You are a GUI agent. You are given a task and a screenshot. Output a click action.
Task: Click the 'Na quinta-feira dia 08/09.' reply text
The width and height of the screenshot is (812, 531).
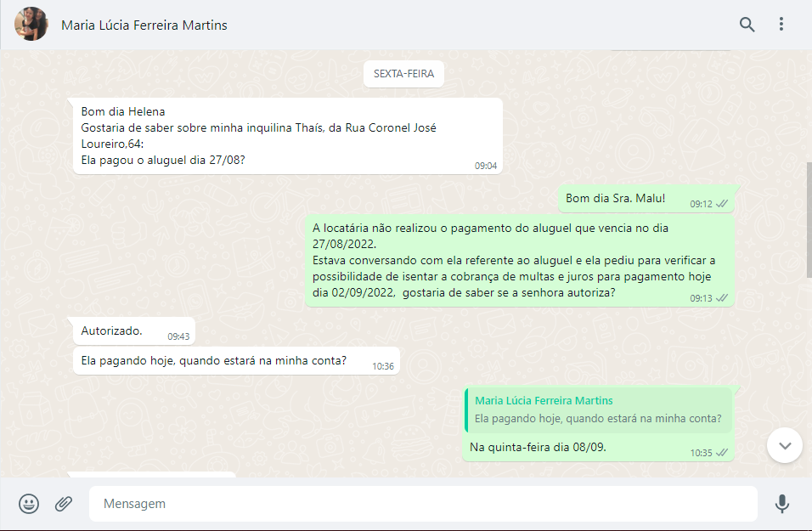pos(538,447)
